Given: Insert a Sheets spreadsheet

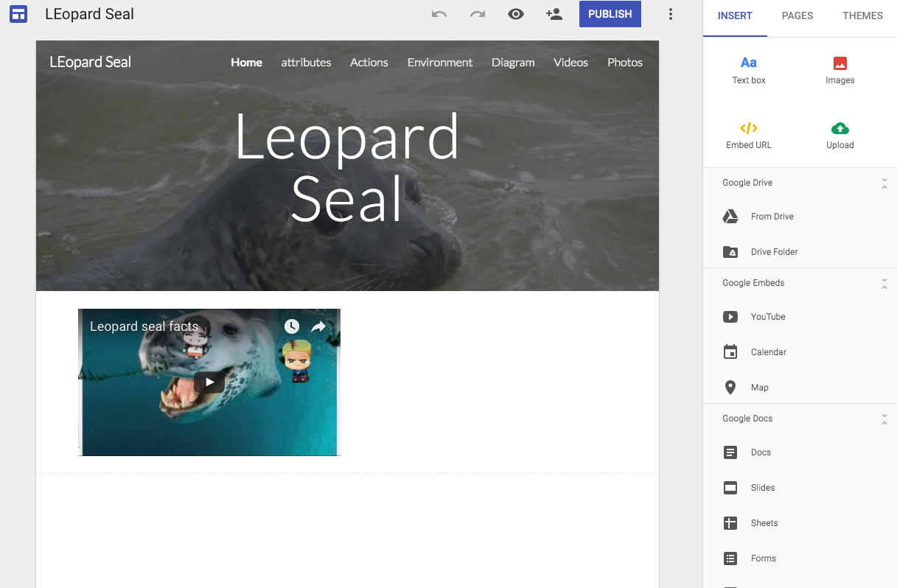Looking at the screenshot, I should (800, 523).
